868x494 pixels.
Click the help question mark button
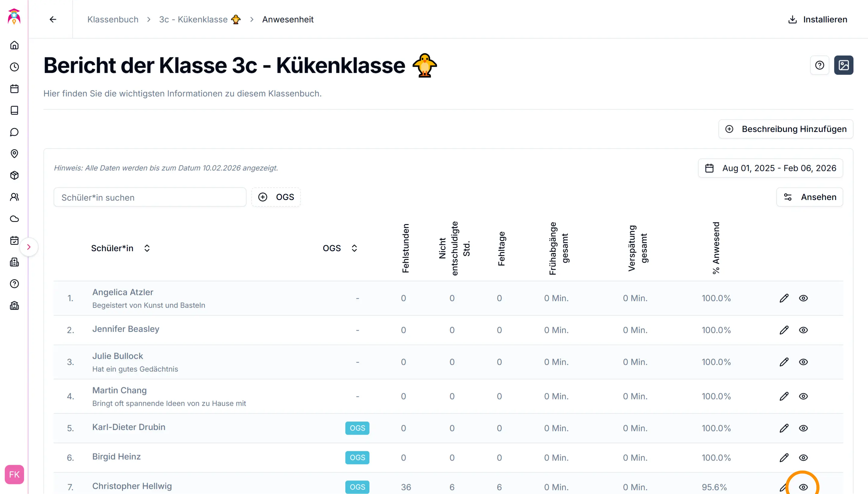pyautogui.click(x=819, y=65)
